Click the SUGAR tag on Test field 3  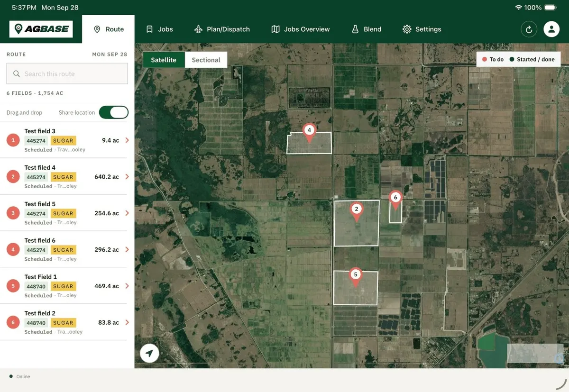coord(63,141)
